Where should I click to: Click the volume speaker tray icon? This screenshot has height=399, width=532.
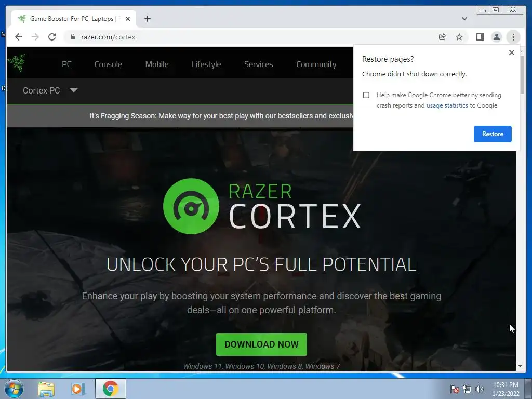coord(480,389)
